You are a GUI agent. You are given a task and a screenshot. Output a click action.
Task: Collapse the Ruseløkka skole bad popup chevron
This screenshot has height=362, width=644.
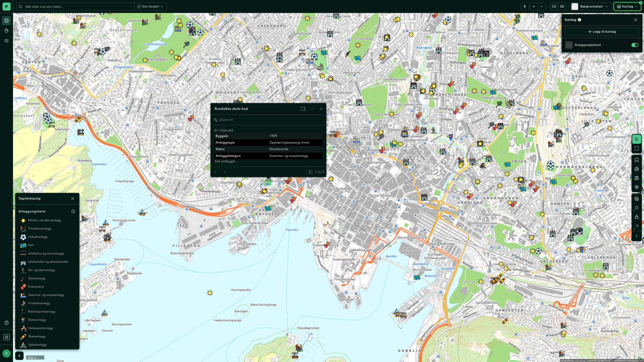point(312,109)
